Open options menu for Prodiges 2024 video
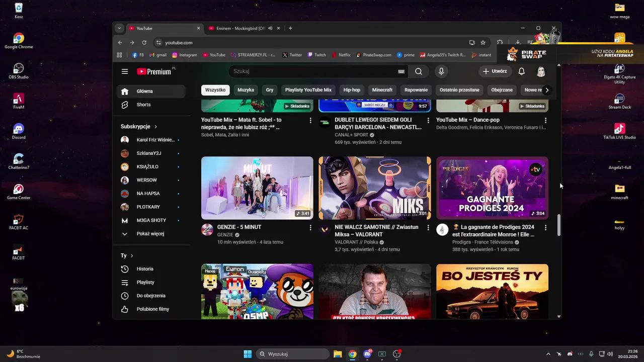 pyautogui.click(x=545, y=228)
